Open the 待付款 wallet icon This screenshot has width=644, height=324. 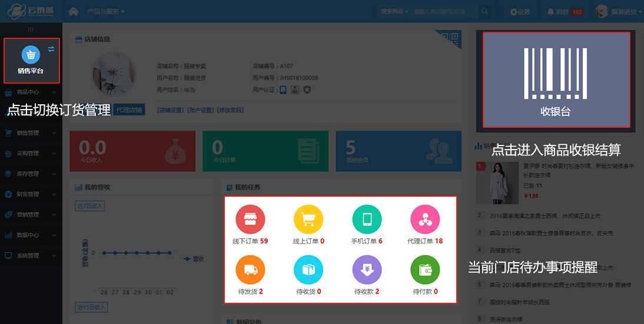[425, 270]
